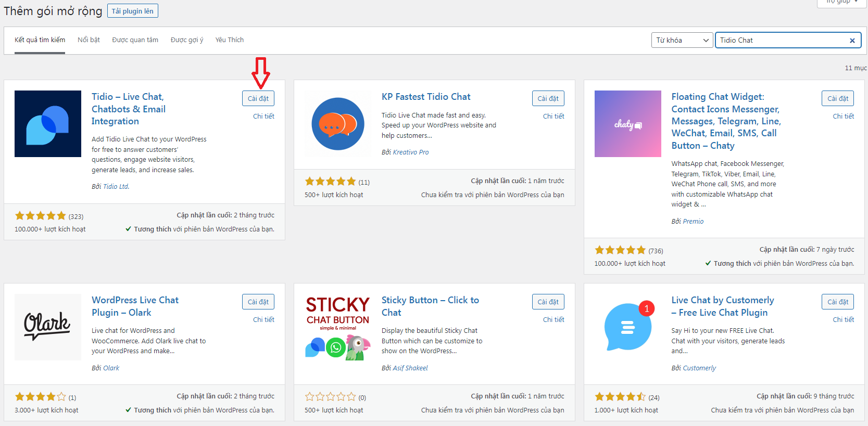Screen dimensions: 868x426
Task: Click the Customerly chat bubble icon
Action: click(x=627, y=327)
